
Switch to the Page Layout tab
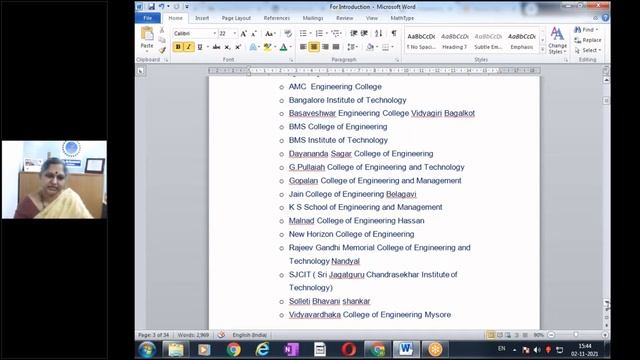click(x=236, y=18)
